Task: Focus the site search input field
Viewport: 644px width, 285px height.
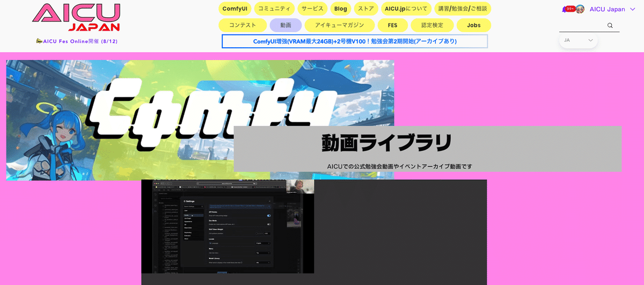Action: 582,26
